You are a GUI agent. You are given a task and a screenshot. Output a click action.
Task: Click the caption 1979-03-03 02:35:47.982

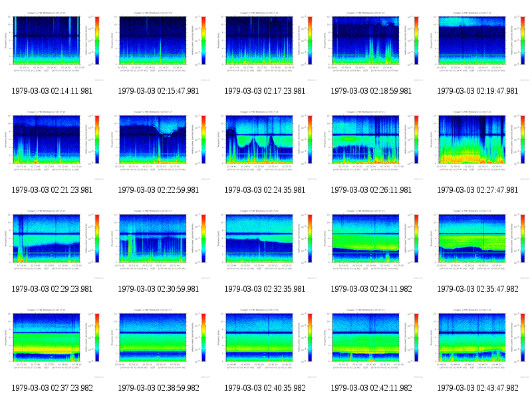[477, 289]
